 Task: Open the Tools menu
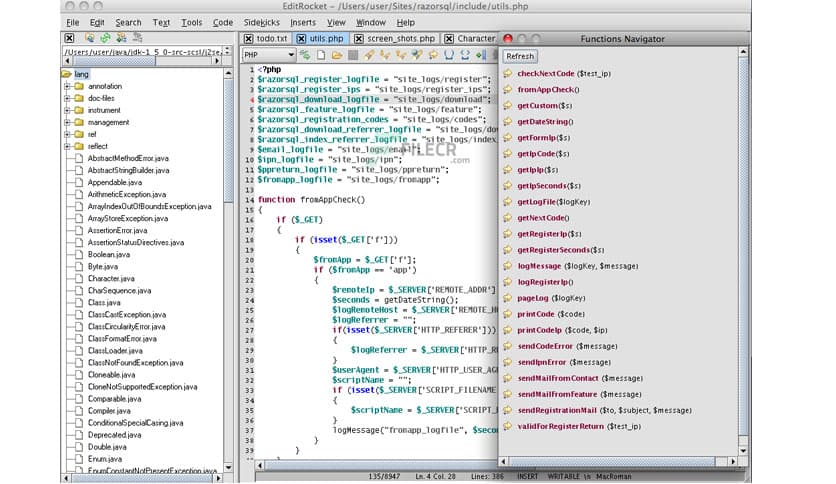(x=191, y=22)
